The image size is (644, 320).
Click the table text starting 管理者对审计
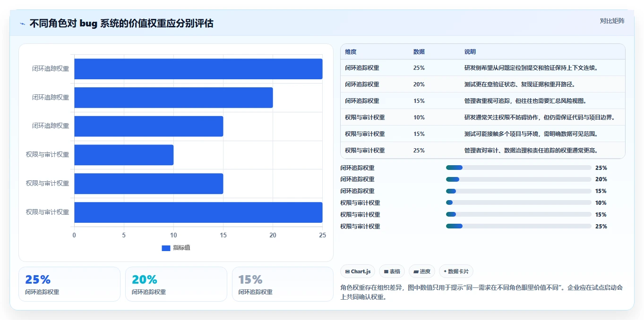point(531,151)
